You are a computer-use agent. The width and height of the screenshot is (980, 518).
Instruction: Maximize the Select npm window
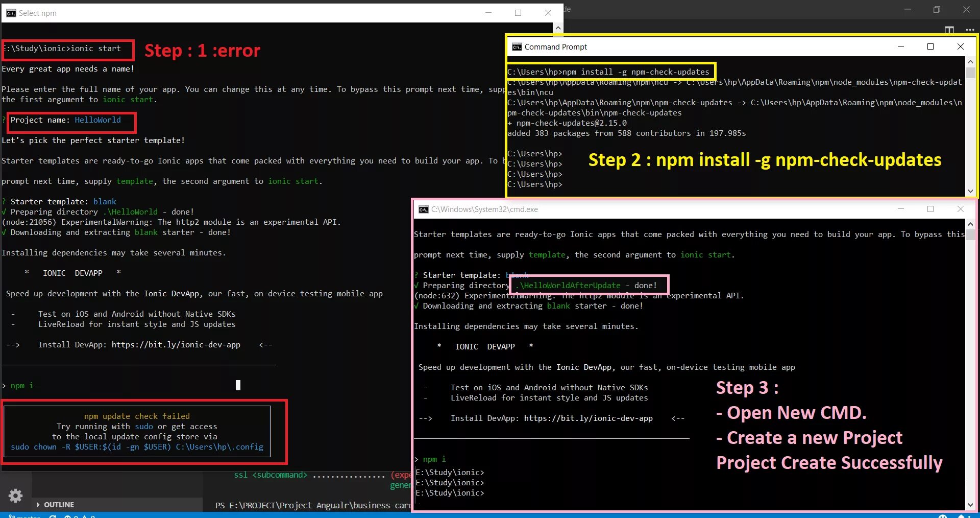tap(518, 13)
